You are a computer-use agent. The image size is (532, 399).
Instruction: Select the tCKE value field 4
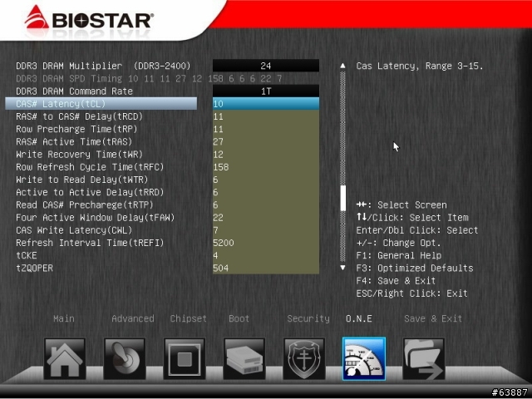pos(266,255)
